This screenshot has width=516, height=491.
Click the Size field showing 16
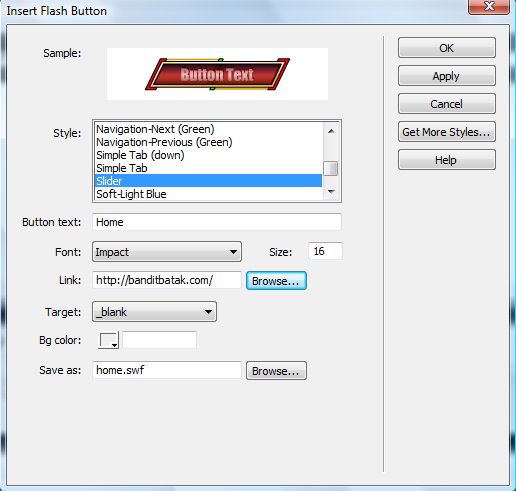point(325,251)
